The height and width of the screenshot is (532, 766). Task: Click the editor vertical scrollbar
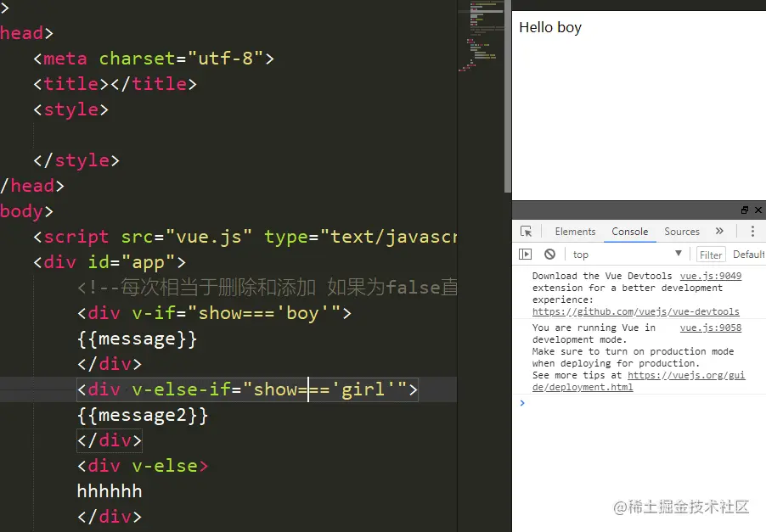508,97
